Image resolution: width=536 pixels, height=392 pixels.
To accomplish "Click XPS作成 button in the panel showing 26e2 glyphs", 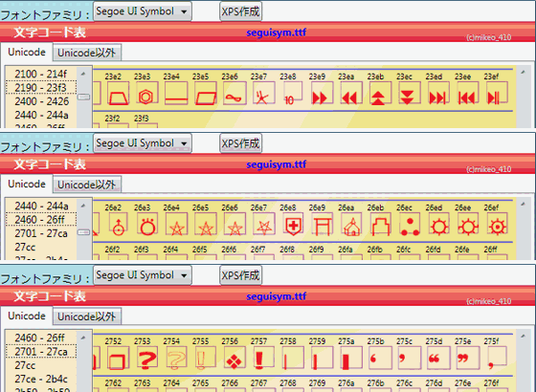I will 240,143.
